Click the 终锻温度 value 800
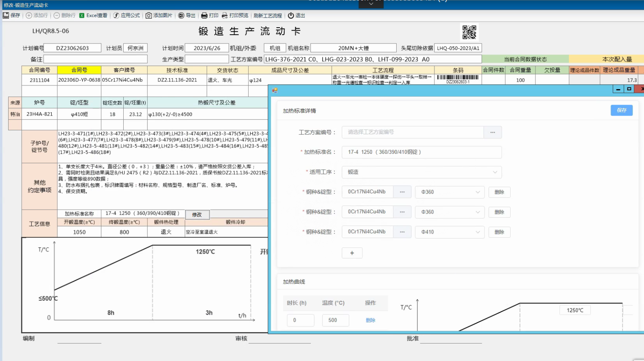 coord(124,232)
